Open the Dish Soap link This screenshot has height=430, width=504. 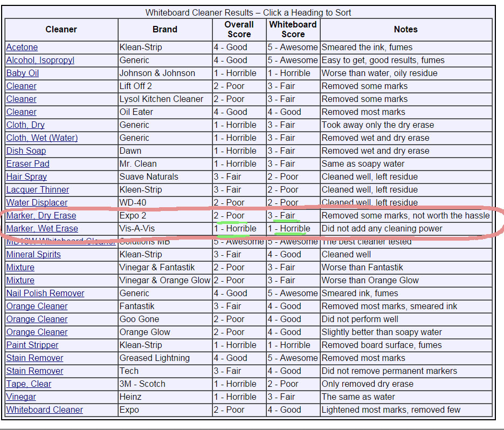(26, 151)
